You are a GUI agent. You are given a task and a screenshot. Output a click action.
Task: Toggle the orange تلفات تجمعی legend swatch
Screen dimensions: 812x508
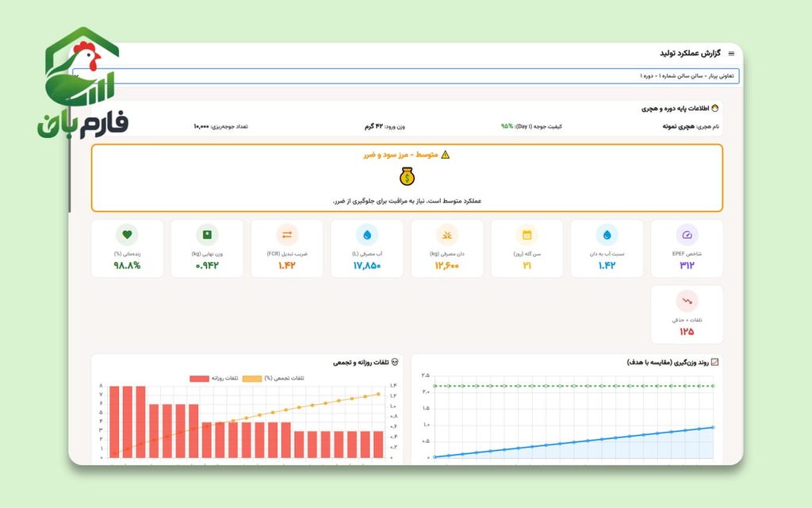[252, 379]
